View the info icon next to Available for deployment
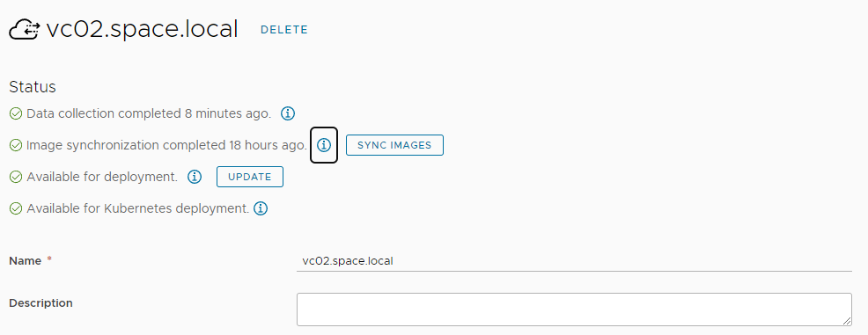Screen dimensions: 868x335 pyautogui.click(x=195, y=177)
